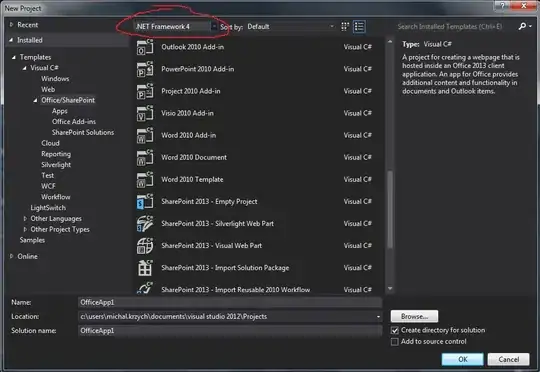Viewport: 540px width, 372px height.
Task: Select the Word 2010 Add-in template icon
Action: 145,135
